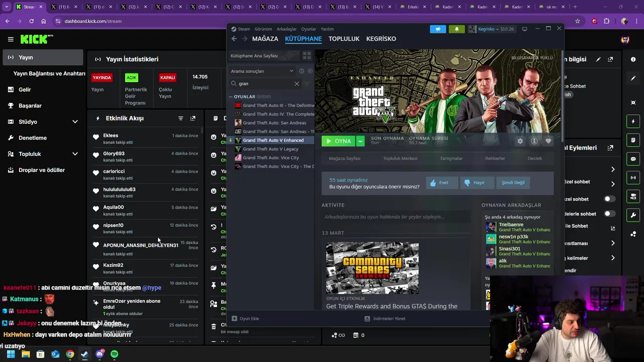Filter the Etkinlik Akışı feed
Viewport: 644px width, 362px height.
(x=181, y=118)
